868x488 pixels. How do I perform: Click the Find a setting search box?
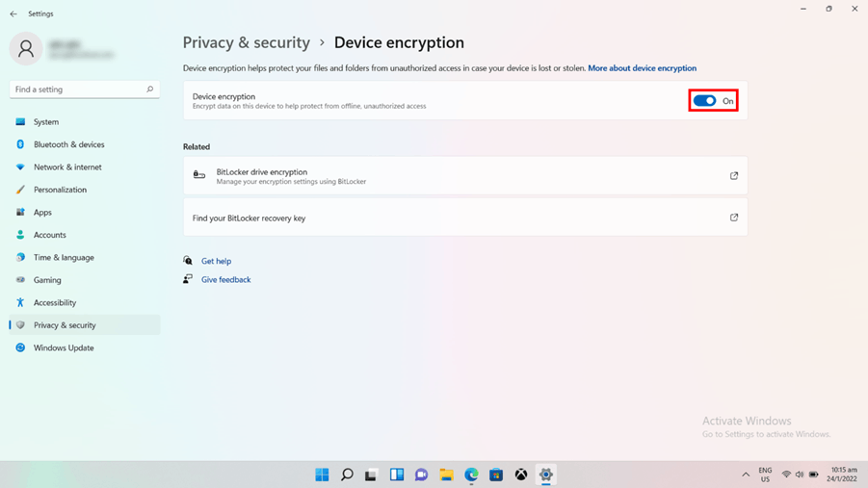85,90
